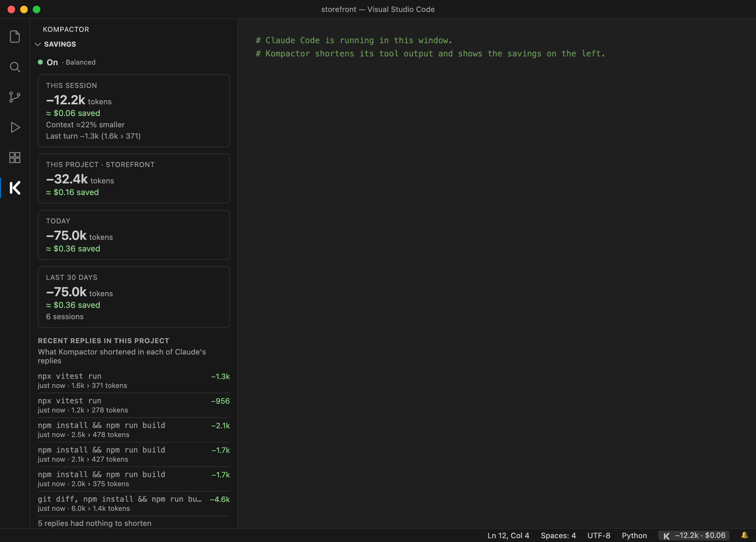Click Spaces: 4 indentation setting
The width and height of the screenshot is (756, 542).
coord(558,535)
